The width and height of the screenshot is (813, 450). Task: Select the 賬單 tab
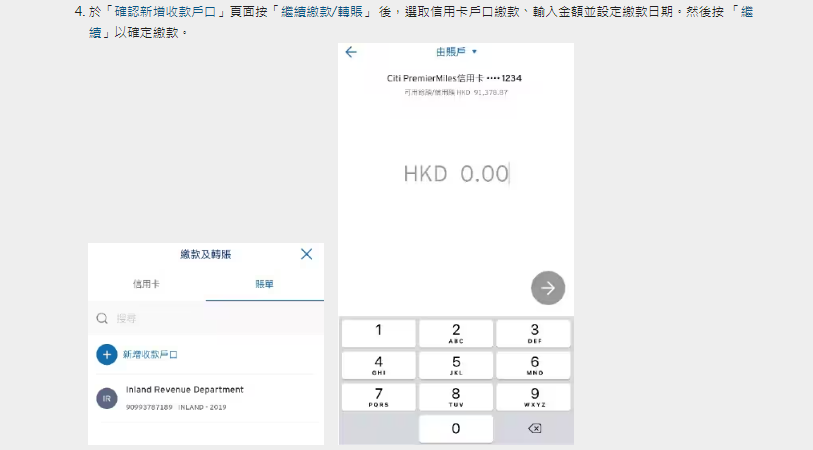[264, 285]
